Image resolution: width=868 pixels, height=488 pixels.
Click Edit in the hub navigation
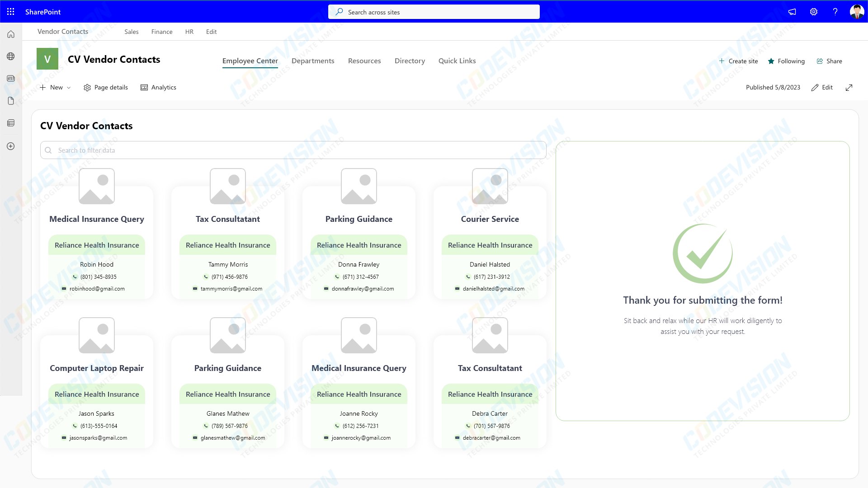[x=211, y=32]
